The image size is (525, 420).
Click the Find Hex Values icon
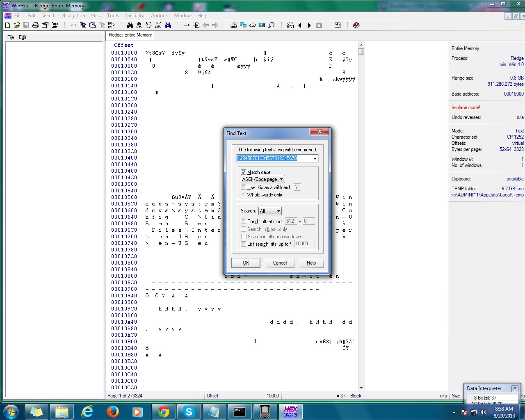click(139, 25)
